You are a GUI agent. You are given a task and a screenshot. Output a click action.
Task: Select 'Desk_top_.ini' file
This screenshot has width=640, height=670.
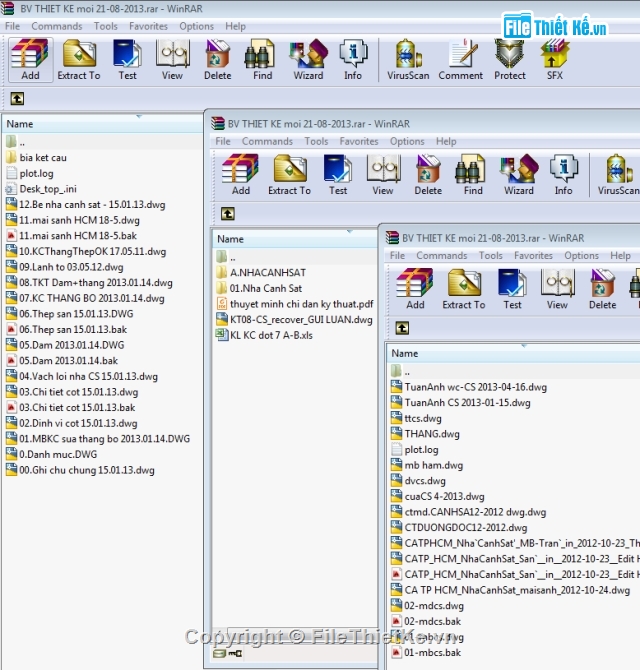47,189
